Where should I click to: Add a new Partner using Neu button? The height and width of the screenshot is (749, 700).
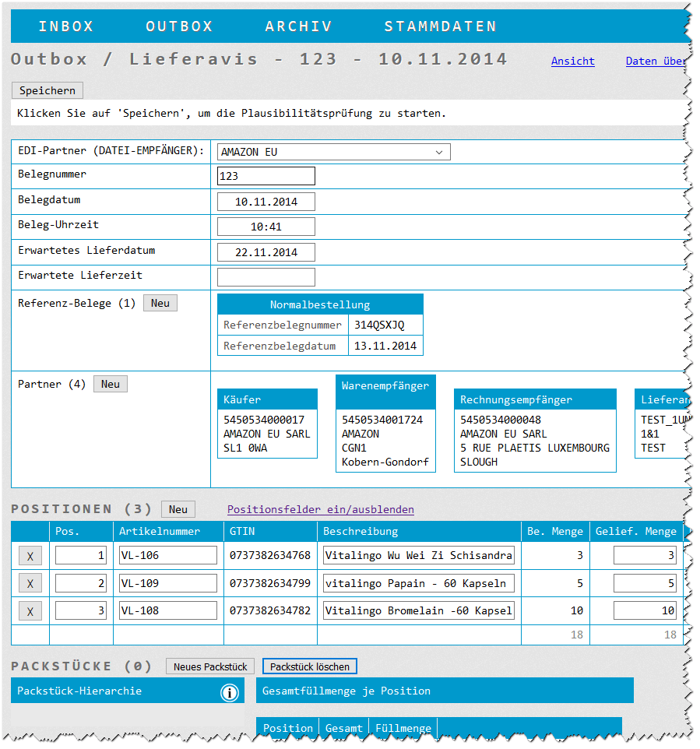coord(111,384)
